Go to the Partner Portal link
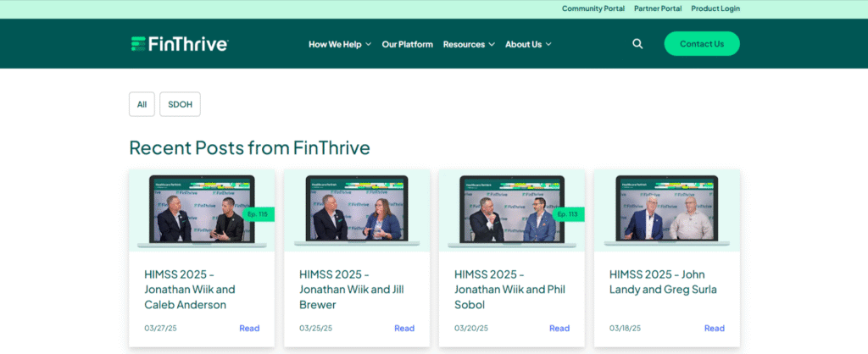 click(658, 8)
